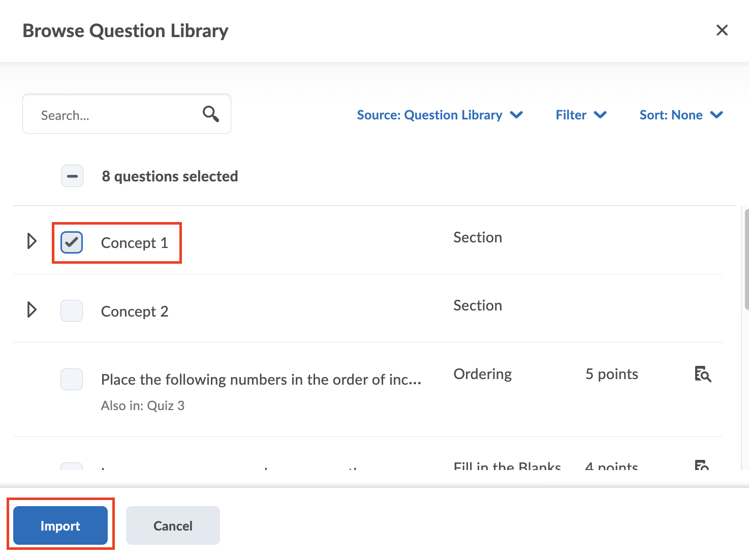Expand the Concept 1 section
The image size is (749, 560).
point(32,241)
